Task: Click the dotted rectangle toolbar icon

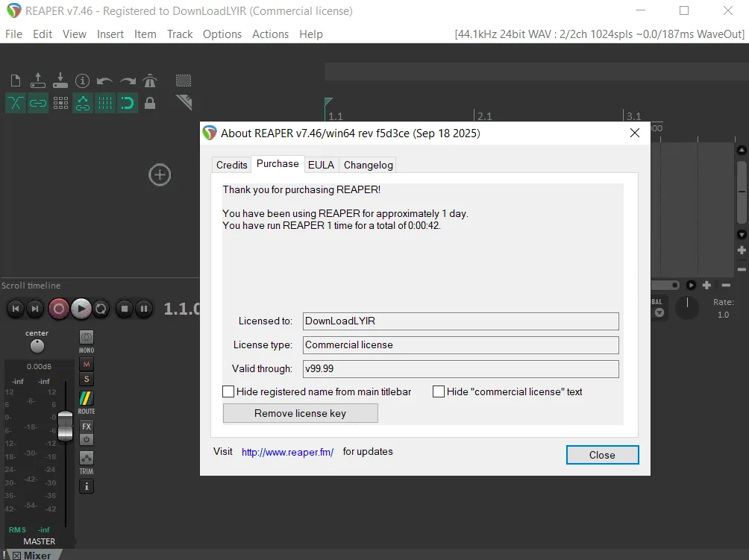Action: click(184, 81)
